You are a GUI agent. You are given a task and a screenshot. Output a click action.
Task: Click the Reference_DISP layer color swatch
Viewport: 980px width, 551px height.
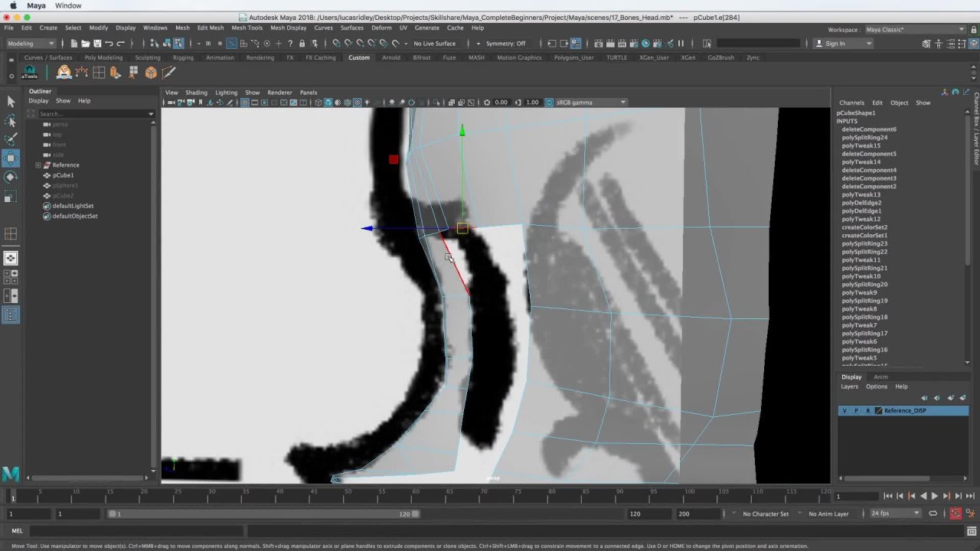[x=878, y=411]
